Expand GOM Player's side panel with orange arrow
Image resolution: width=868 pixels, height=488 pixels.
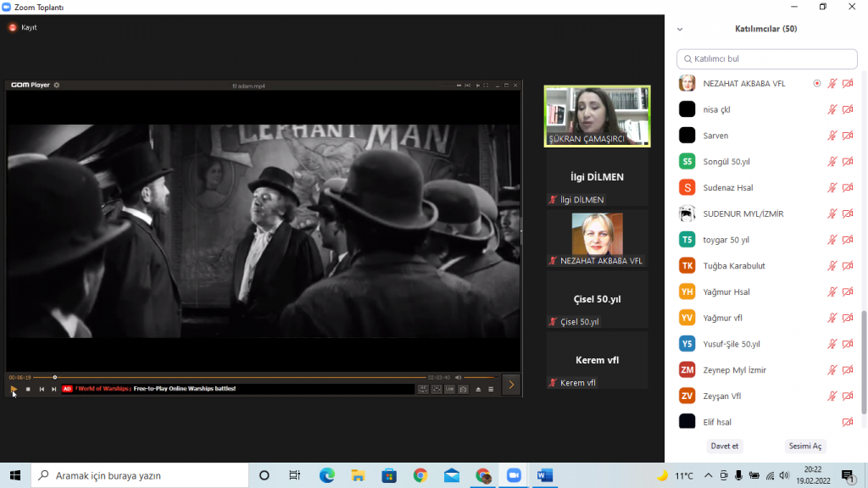point(510,384)
